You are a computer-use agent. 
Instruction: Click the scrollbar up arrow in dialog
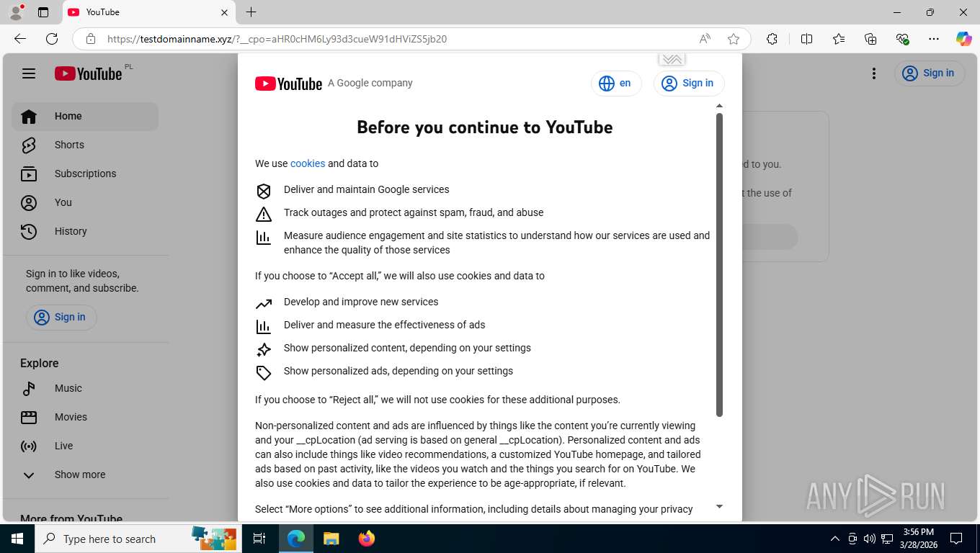719,106
